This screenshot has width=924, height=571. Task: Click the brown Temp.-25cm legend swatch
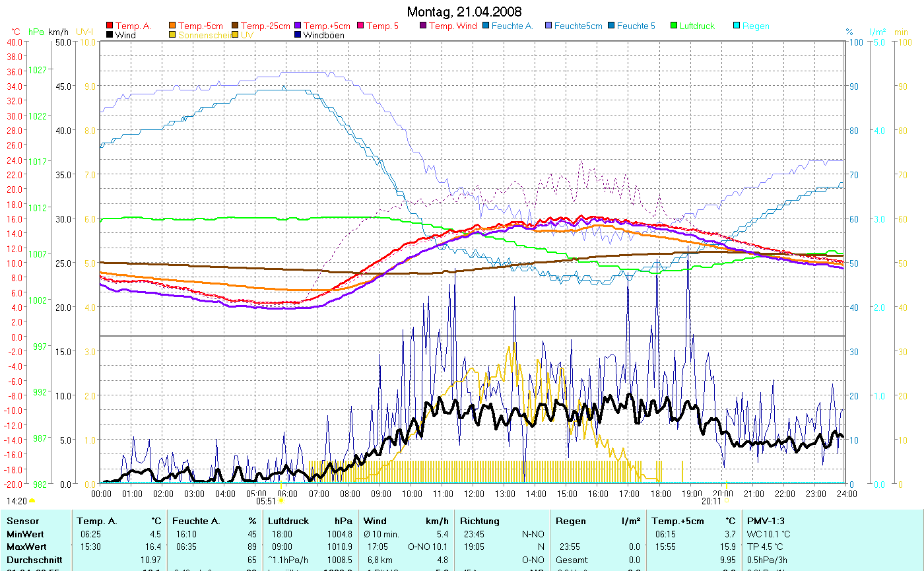[x=236, y=26]
